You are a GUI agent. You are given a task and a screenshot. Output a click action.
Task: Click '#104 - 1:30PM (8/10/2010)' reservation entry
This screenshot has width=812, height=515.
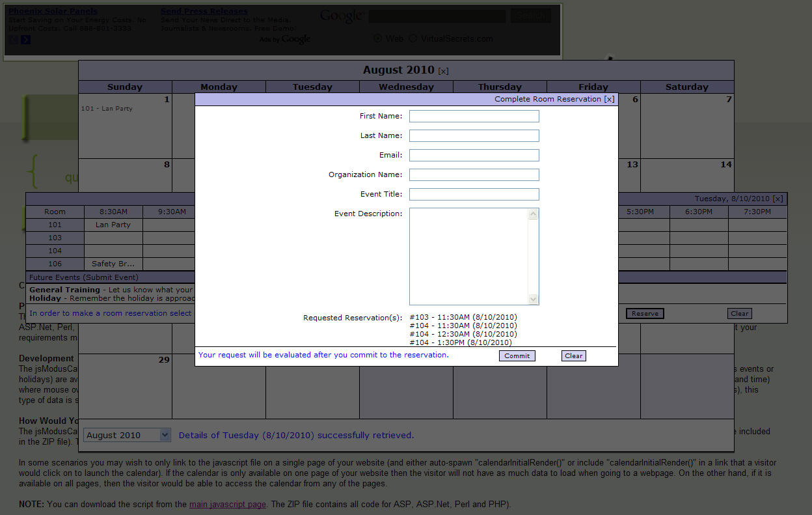pyautogui.click(x=461, y=342)
